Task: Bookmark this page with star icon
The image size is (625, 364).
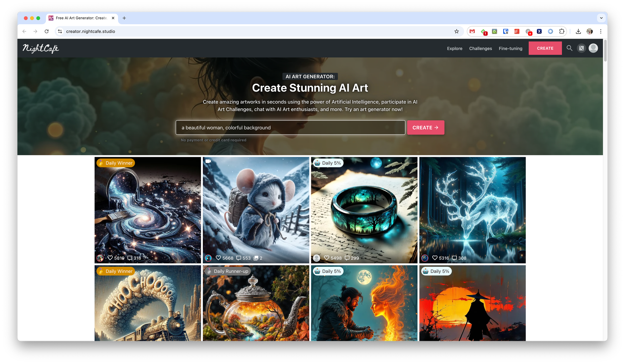Action: [457, 31]
